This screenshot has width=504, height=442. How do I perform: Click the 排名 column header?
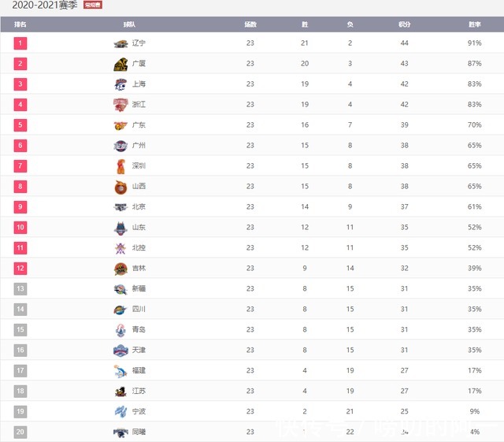click(20, 24)
